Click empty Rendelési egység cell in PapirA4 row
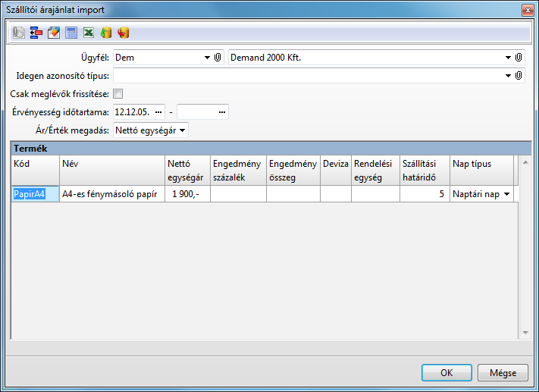This screenshot has width=539, height=392. (375, 194)
